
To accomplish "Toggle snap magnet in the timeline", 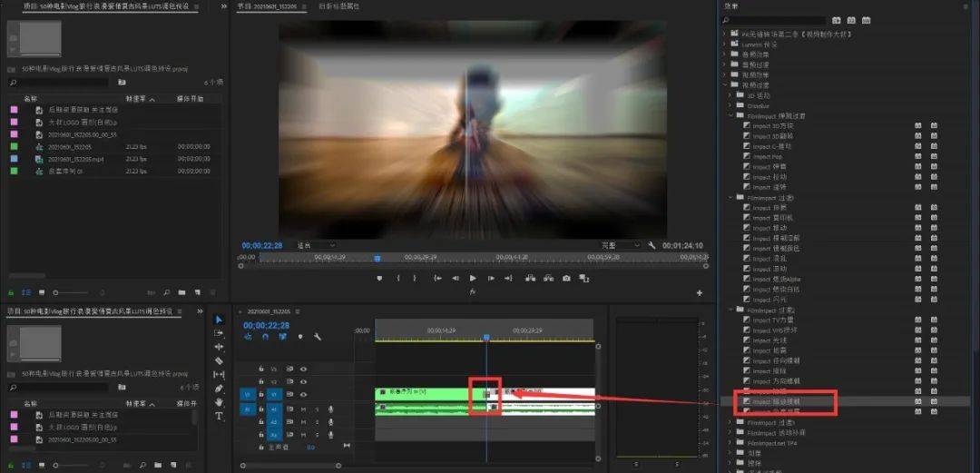I will coord(266,337).
